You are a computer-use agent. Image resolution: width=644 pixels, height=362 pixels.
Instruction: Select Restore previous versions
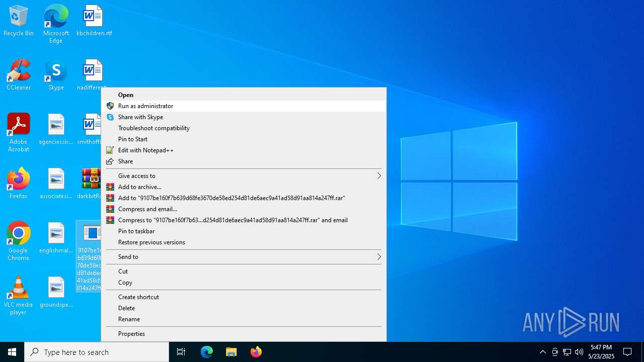(244, 242)
